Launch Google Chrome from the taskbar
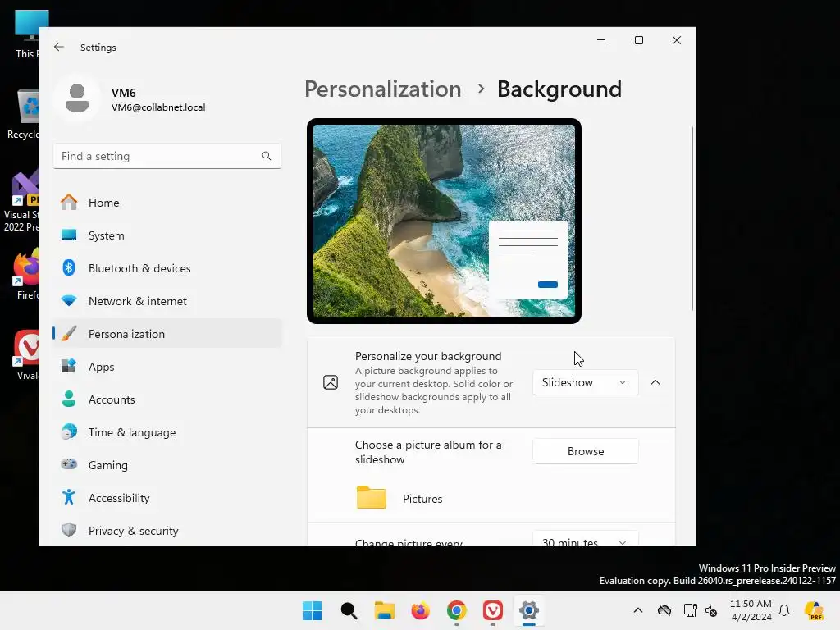The height and width of the screenshot is (630, 840). [x=456, y=610]
